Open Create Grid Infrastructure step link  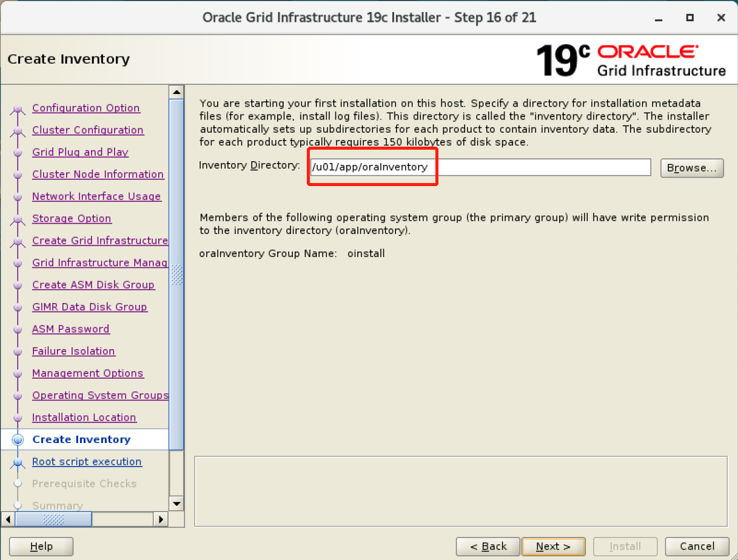[100, 241]
